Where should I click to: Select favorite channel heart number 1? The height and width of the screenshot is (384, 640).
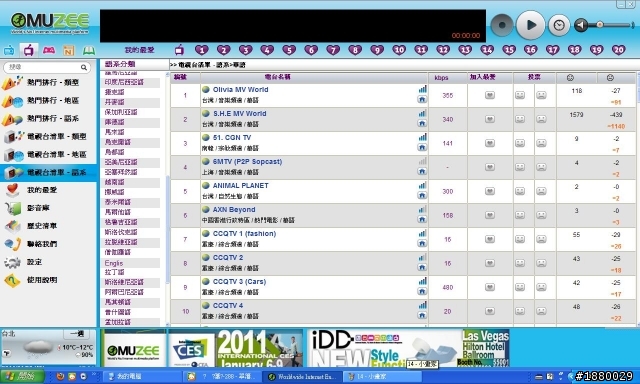202,50
